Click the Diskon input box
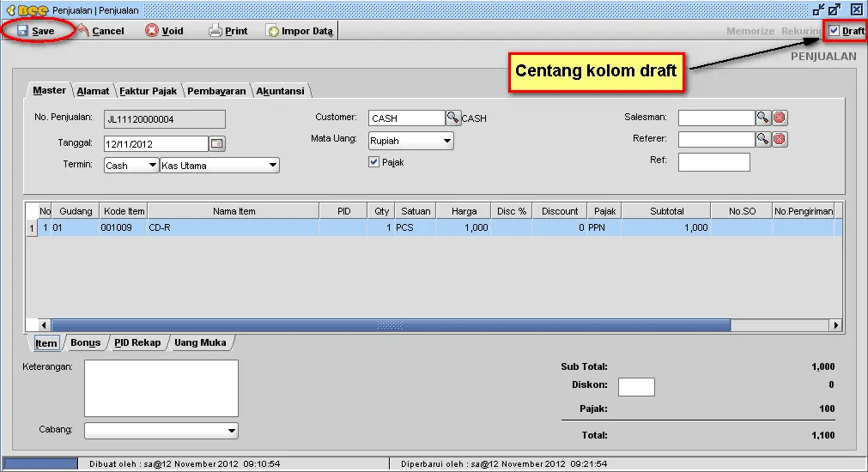868x472 pixels. 636,387
